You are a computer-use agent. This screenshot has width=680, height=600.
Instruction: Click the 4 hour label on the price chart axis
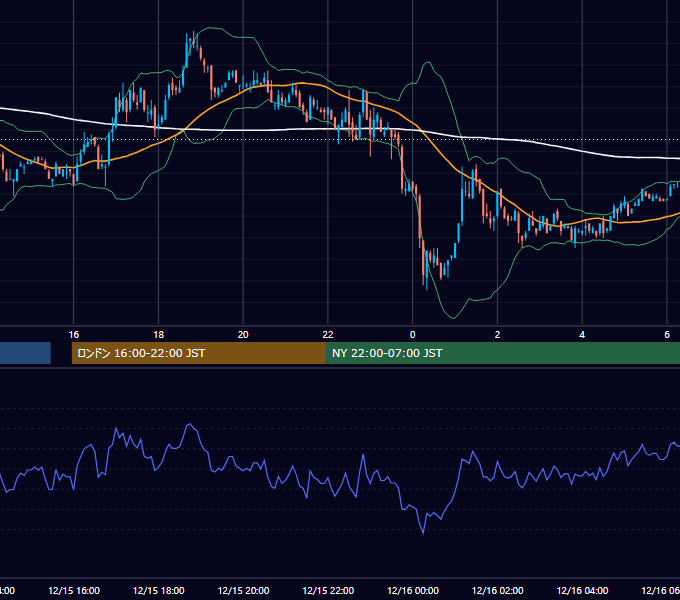pyautogui.click(x=582, y=335)
